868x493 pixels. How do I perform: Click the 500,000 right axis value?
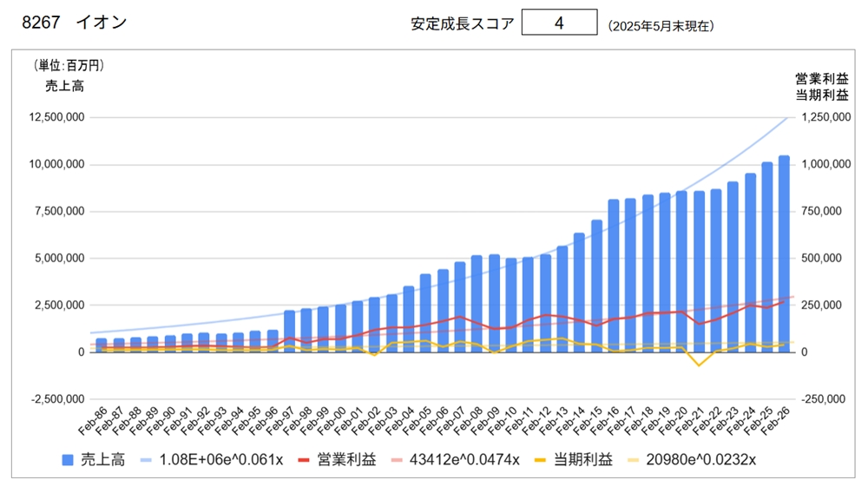point(821,259)
